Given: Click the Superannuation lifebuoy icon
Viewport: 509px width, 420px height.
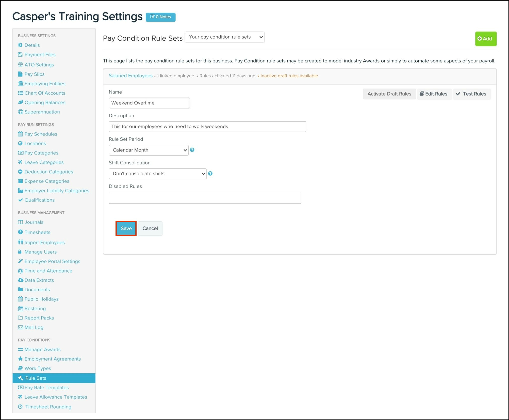Looking at the screenshot, I should click(21, 112).
